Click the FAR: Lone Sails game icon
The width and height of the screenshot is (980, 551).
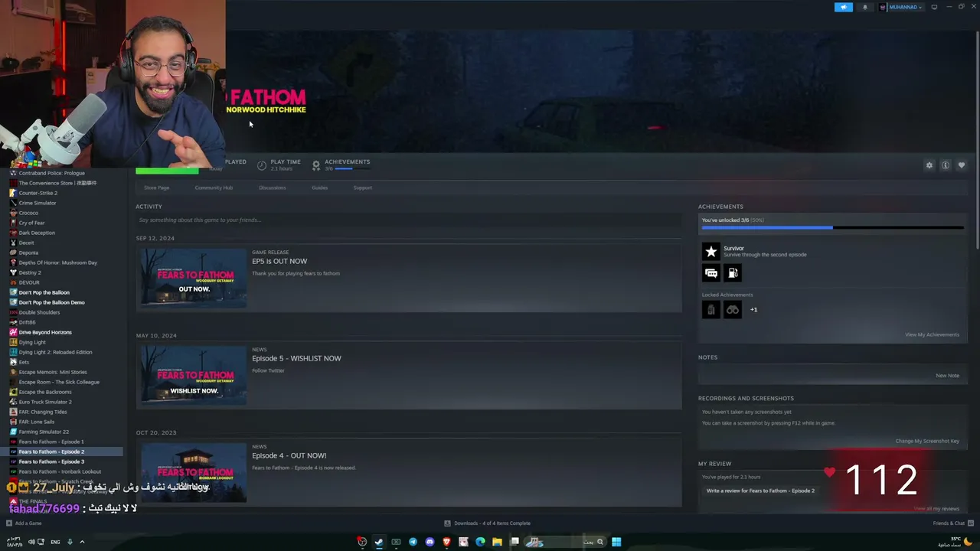click(13, 422)
